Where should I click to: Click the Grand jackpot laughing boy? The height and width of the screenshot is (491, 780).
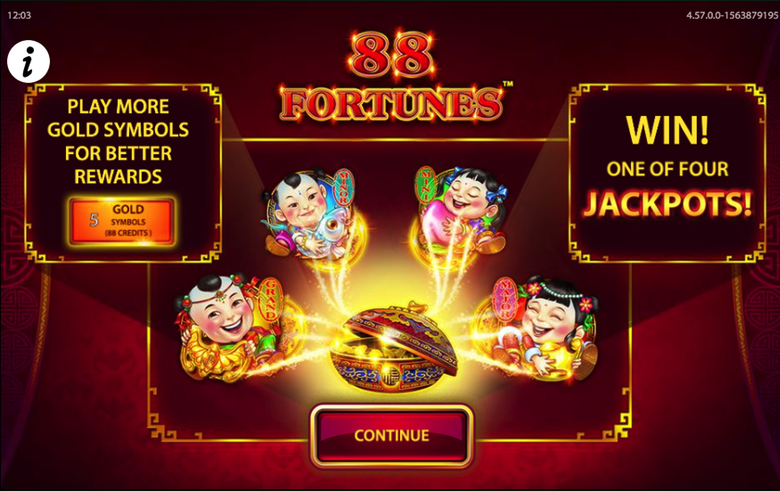click(x=230, y=325)
